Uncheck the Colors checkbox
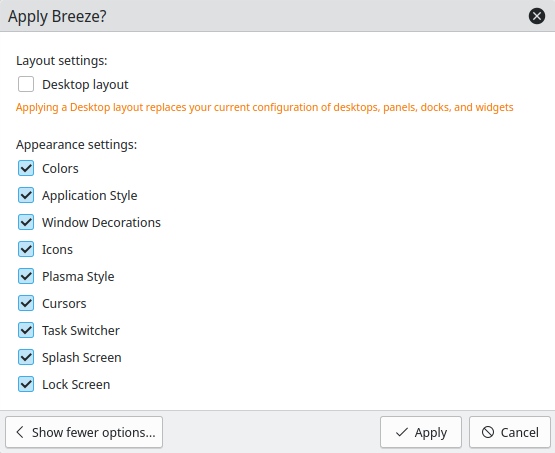This screenshot has height=453, width=555. (x=26, y=168)
